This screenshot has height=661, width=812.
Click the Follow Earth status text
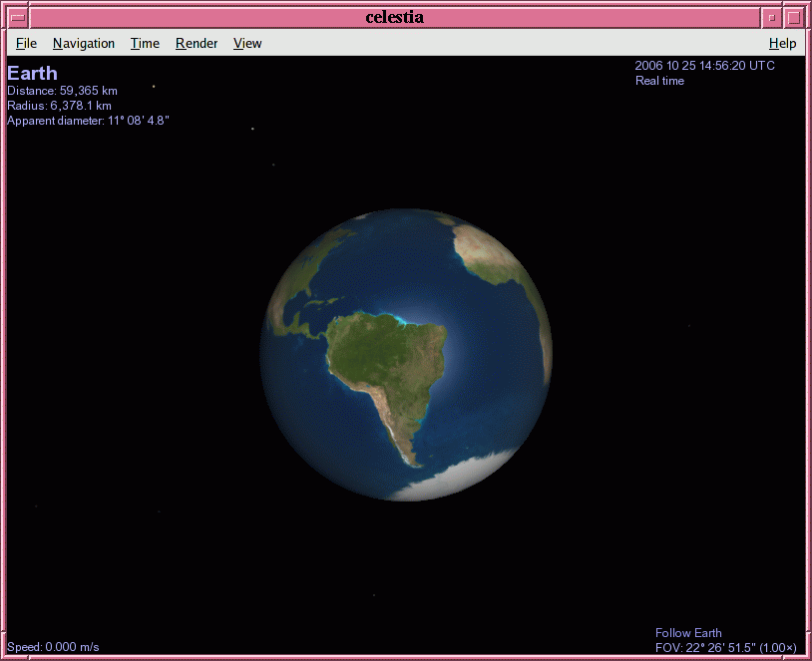(688, 633)
